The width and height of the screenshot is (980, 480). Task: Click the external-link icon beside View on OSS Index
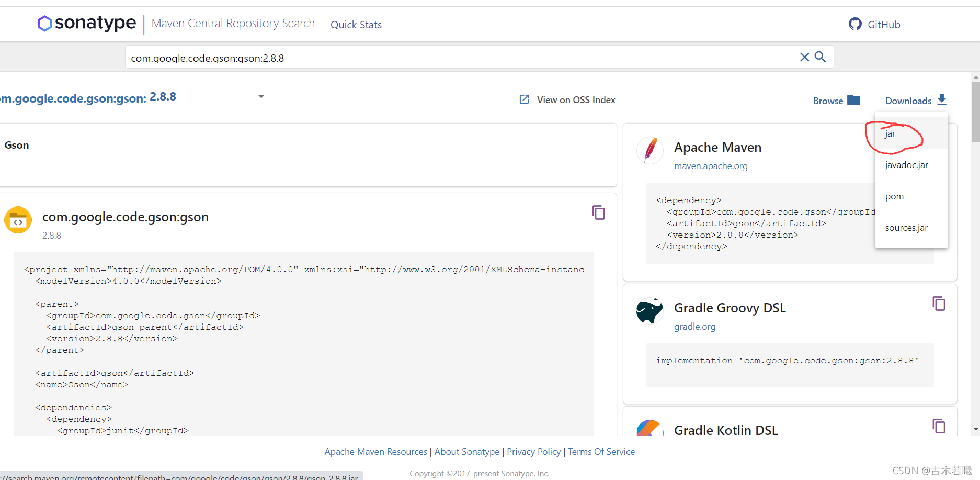tap(524, 99)
